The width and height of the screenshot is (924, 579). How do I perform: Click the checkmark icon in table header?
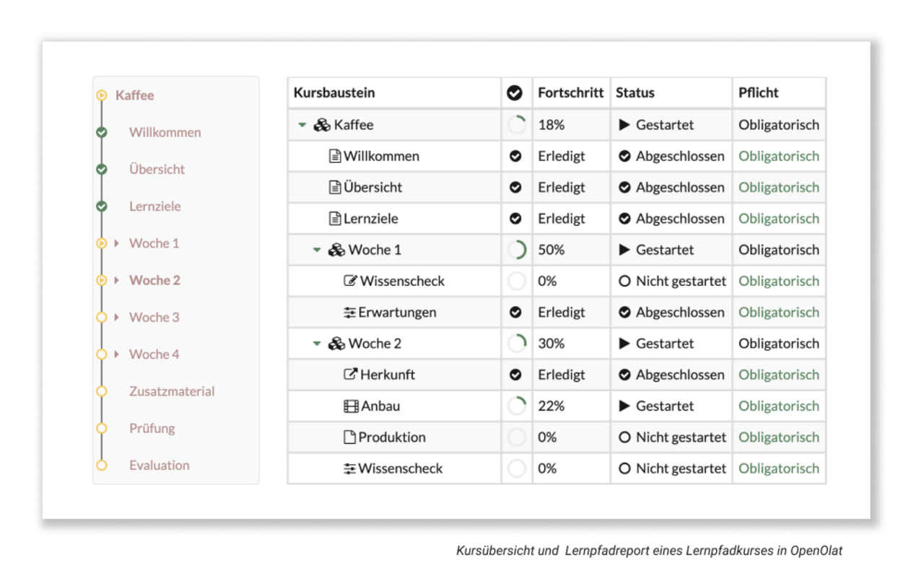point(515,93)
